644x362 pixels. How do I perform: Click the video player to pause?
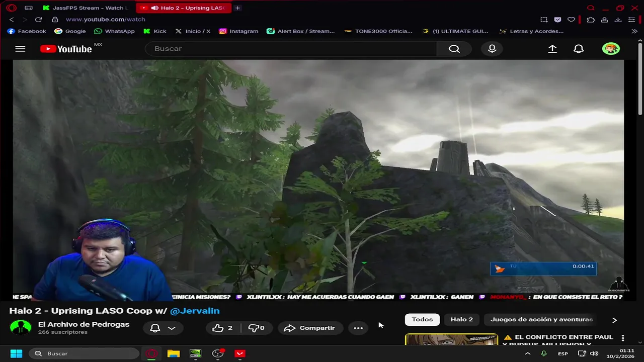318,180
